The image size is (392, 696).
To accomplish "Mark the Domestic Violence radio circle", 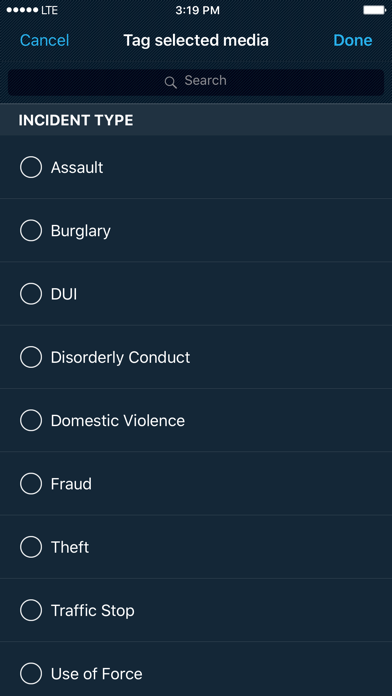I will point(31,420).
